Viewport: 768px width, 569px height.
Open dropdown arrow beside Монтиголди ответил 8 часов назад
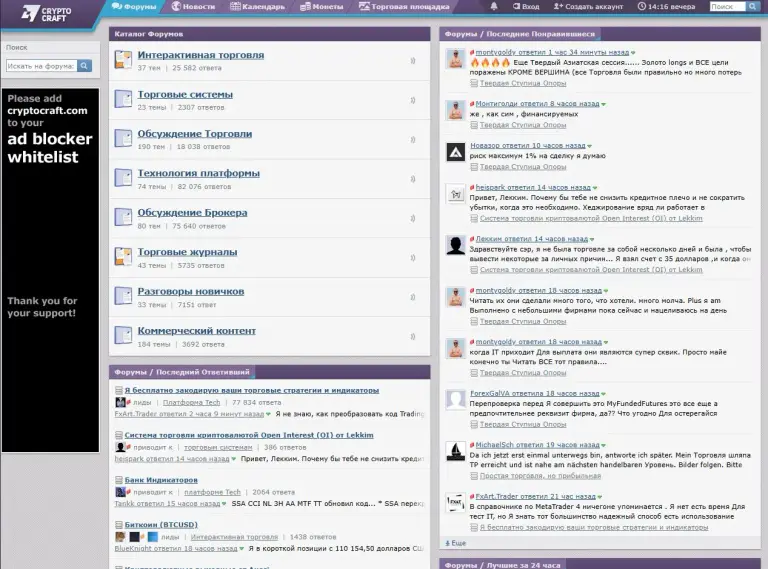(603, 104)
